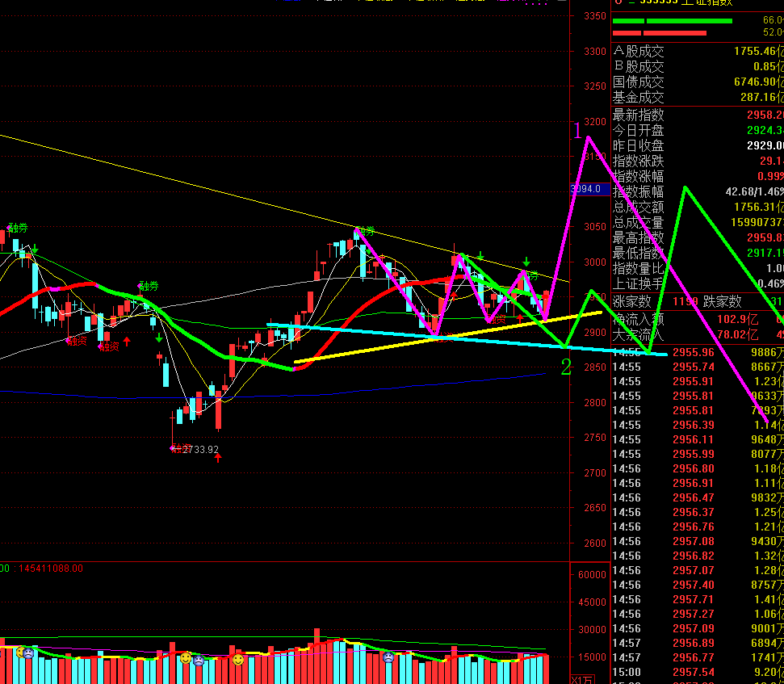Viewport: 784px width, 684px height.
Task: Click the 跌家数 label
Action: pyautogui.click(x=723, y=301)
